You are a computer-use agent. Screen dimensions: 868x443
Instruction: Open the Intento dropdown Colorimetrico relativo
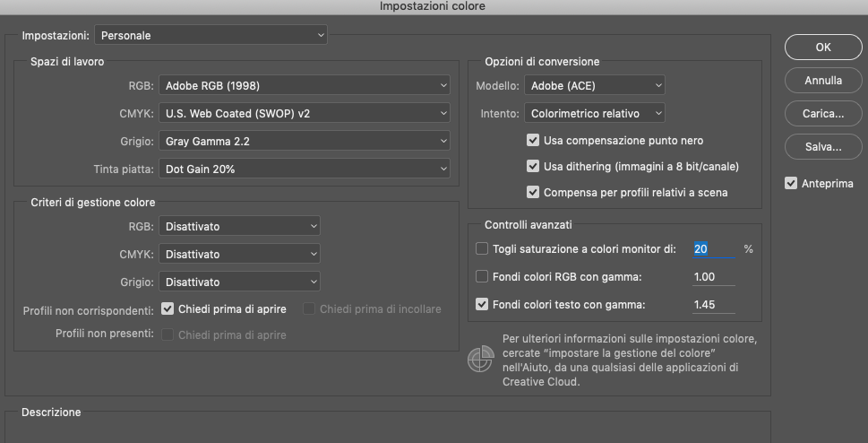pyautogui.click(x=595, y=113)
